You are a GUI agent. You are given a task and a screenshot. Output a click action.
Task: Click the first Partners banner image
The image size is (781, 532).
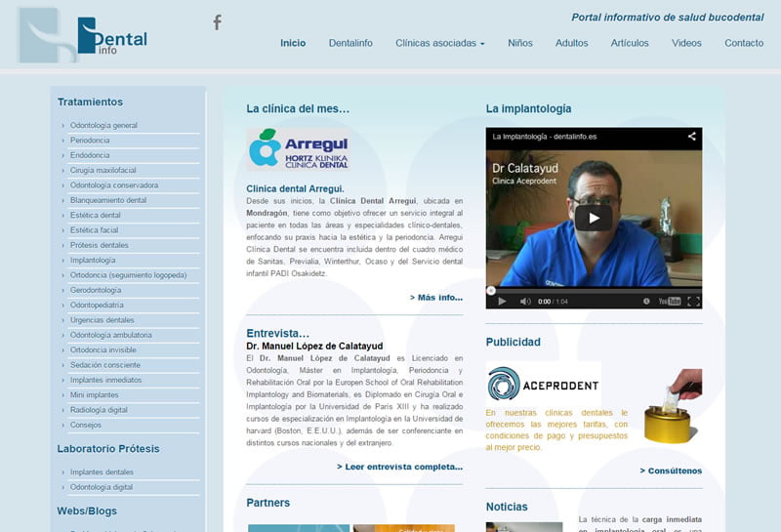click(x=299, y=528)
